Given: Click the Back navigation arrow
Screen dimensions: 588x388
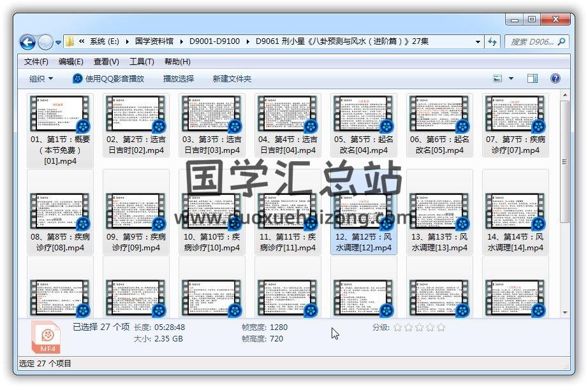Looking at the screenshot, I should [x=27, y=42].
